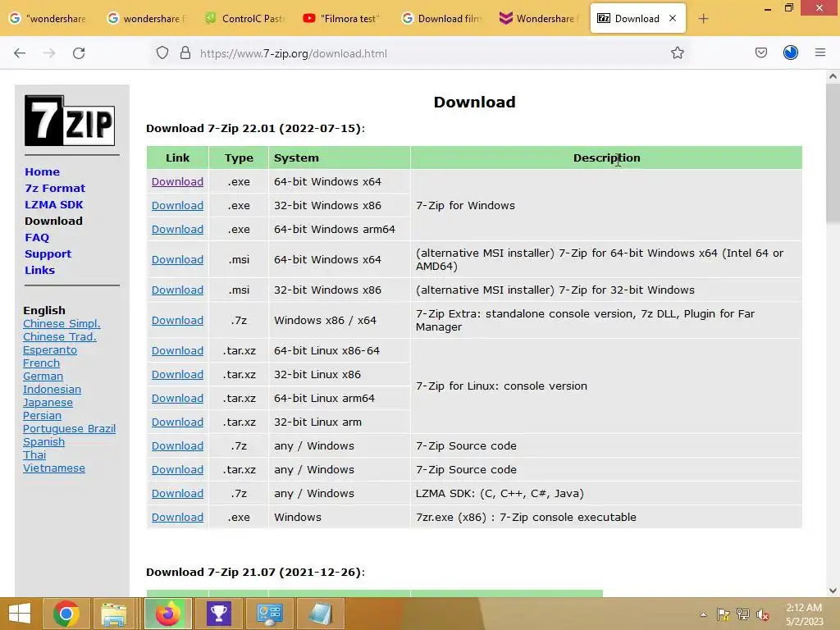Switch language to Spanish
840x630 pixels.
click(43, 442)
